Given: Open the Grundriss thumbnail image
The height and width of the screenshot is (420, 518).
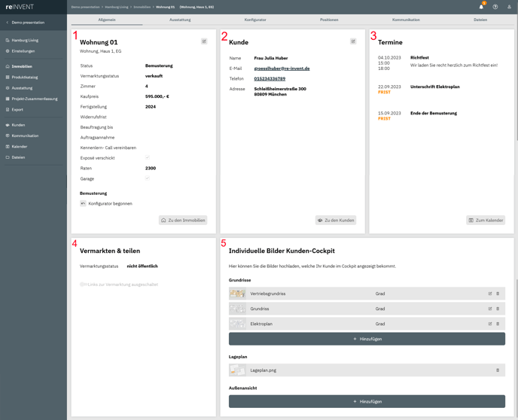Looking at the screenshot, I should pos(237,309).
